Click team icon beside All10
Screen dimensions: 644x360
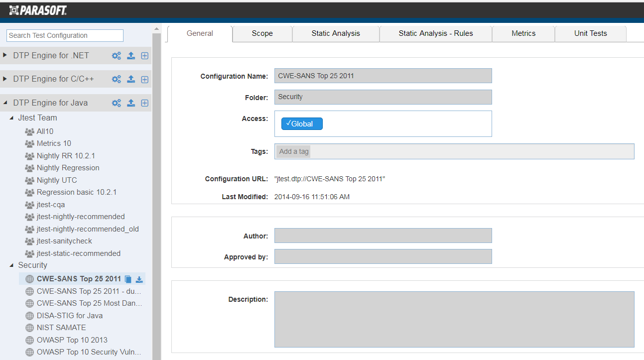coord(29,131)
